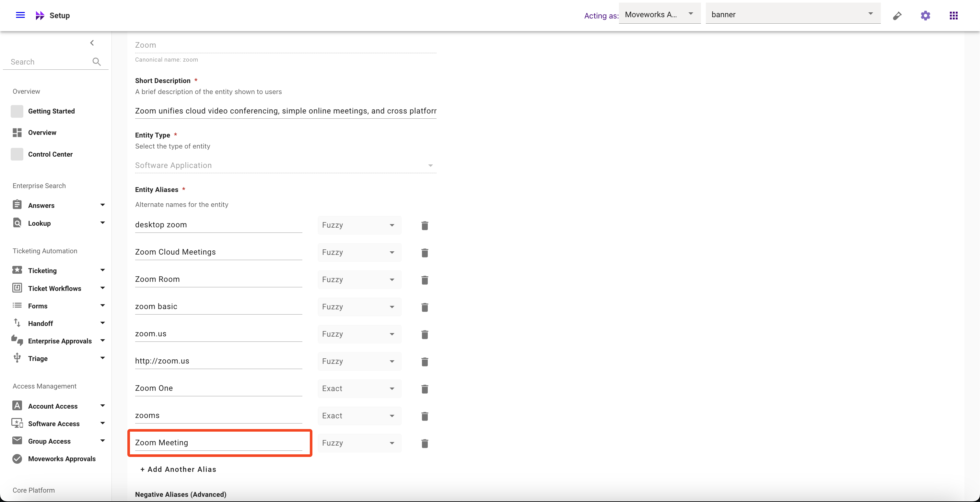This screenshot has height=502, width=980.
Task: Open the Acting as Moveworks dropdown
Action: tap(659, 15)
